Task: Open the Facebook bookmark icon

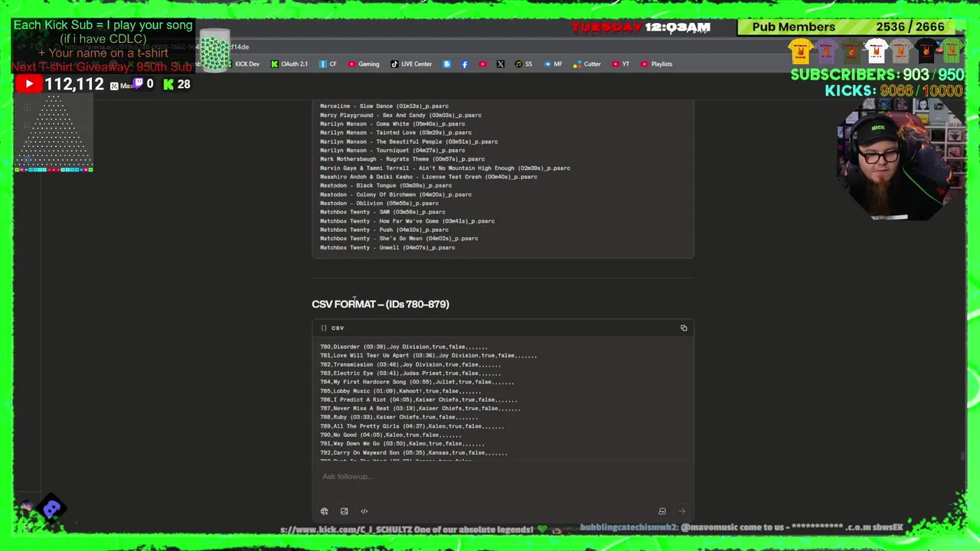Action: (465, 64)
